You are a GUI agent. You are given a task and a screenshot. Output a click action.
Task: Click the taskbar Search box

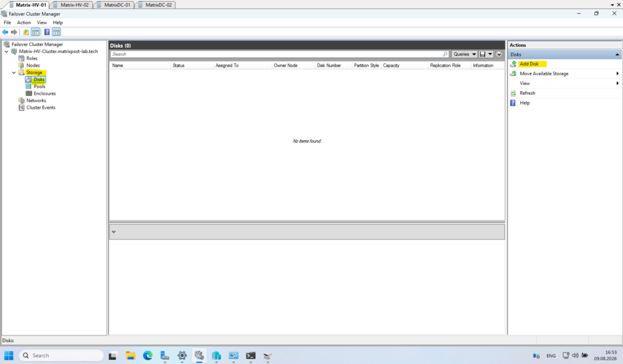tap(61, 355)
